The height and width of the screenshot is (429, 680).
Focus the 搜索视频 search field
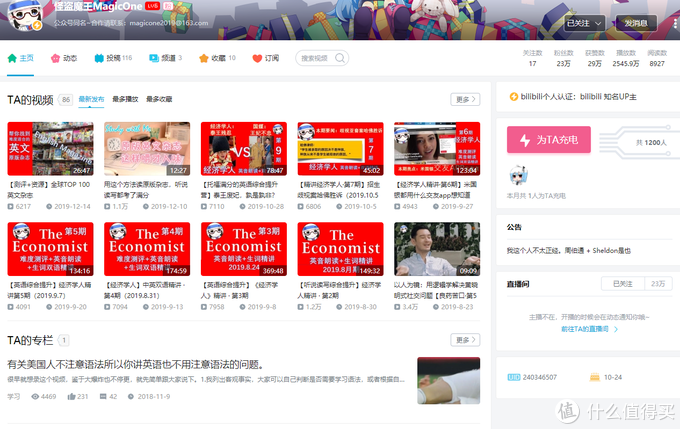[322, 58]
